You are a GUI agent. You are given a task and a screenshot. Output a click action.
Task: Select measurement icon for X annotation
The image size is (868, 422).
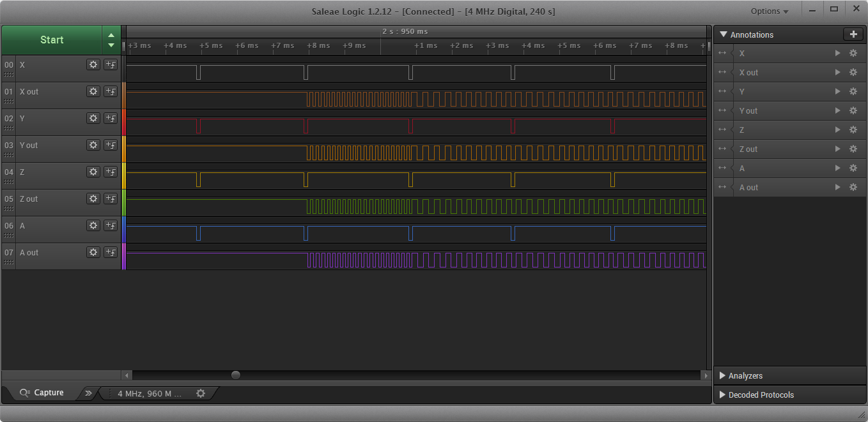point(723,54)
